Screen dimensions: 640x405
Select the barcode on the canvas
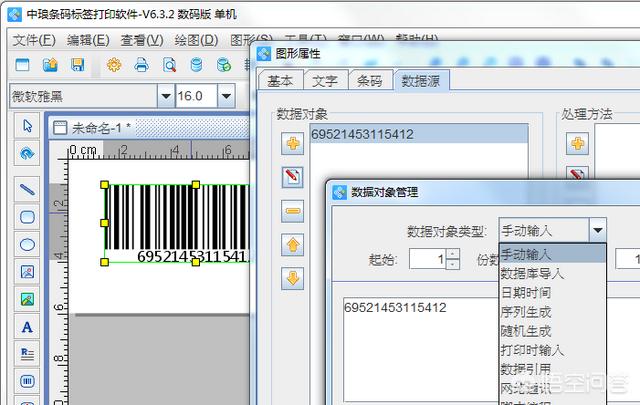(176, 223)
